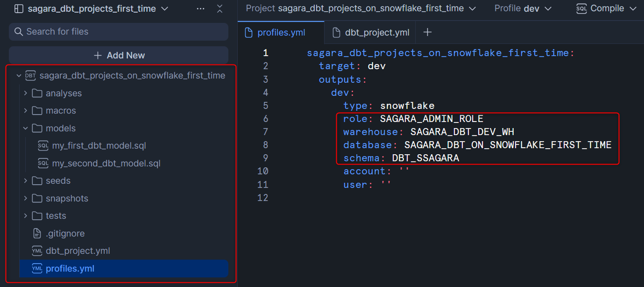644x287 pixels.
Task: Click the DBT_SSAGARA schema value
Action: tap(425, 158)
